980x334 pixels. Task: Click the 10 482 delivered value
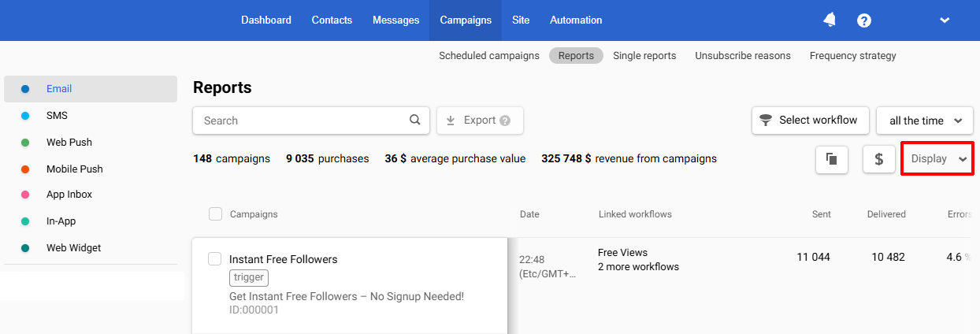(x=888, y=257)
